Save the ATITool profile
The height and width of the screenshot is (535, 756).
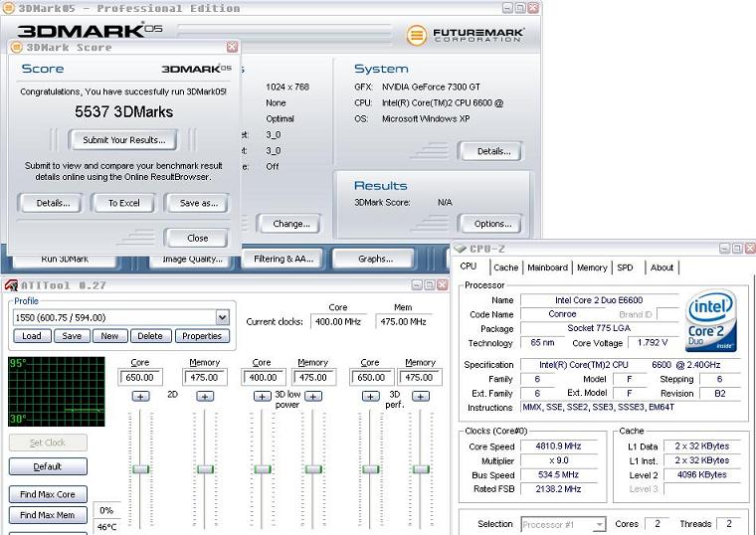click(x=72, y=336)
